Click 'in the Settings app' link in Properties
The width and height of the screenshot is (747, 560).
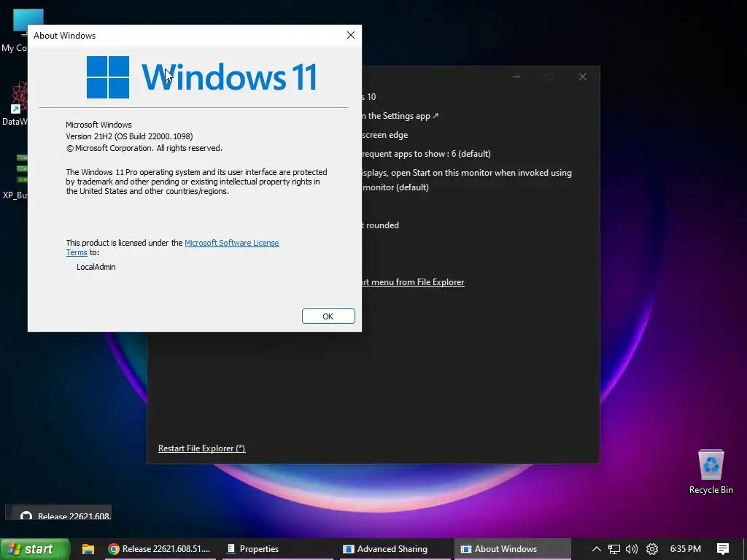400,116
